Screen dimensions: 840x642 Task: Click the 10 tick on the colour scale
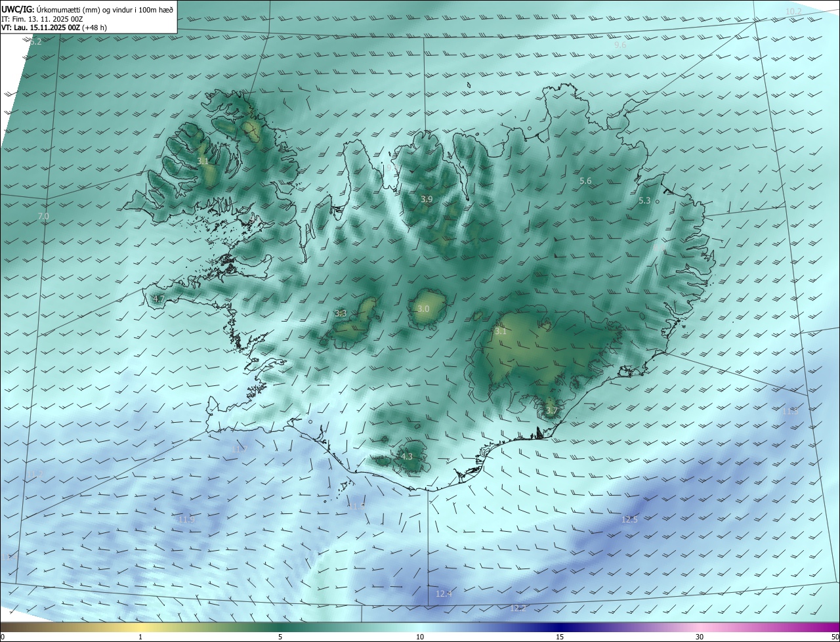point(420,637)
